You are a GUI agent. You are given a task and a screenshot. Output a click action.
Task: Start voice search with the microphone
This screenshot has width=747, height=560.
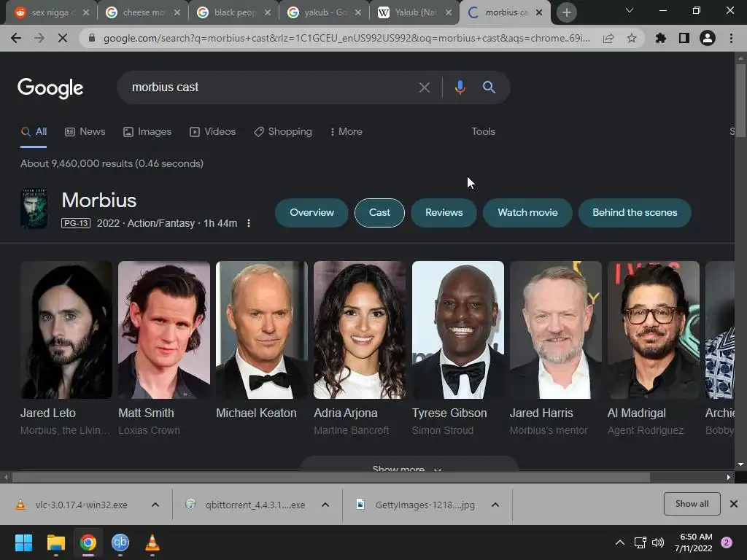(460, 87)
